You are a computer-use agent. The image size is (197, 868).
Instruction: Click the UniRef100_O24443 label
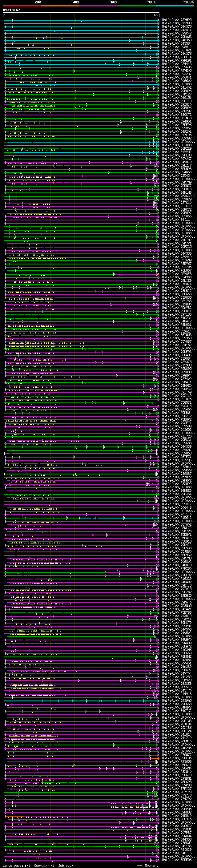[176, 64]
